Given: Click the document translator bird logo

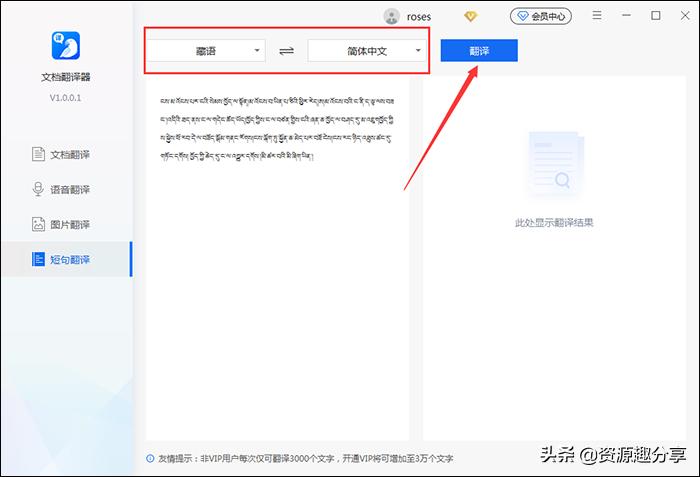Looking at the screenshot, I should tap(66, 45).
